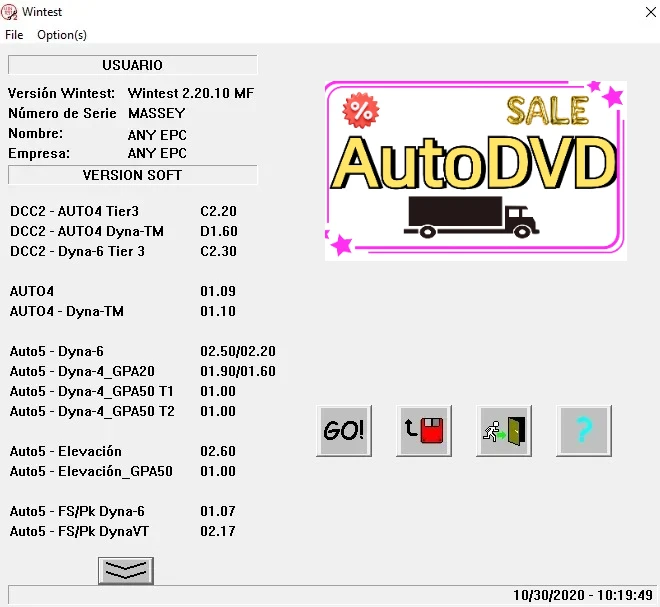
Task: Click the date and time in status bar
Action: [583, 595]
